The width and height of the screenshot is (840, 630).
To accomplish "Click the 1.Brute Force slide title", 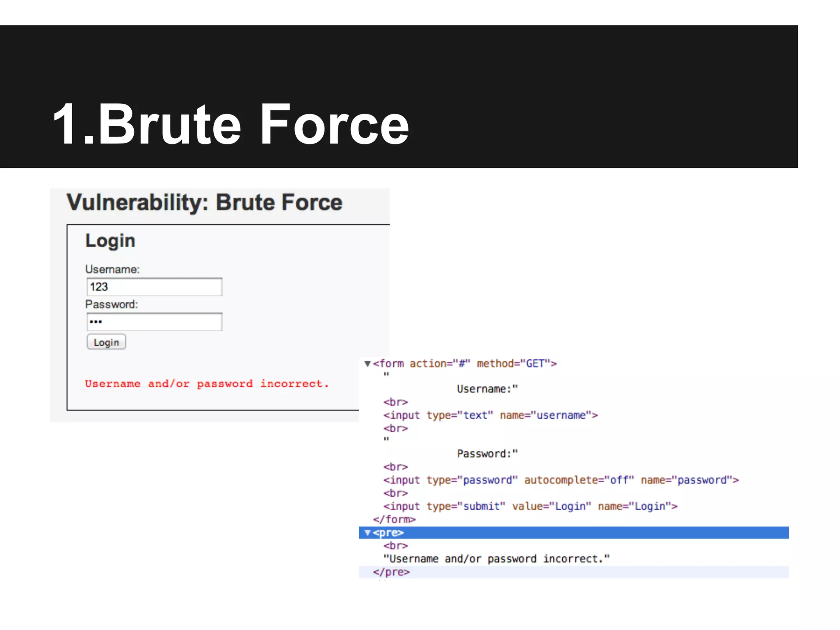I will [x=231, y=124].
